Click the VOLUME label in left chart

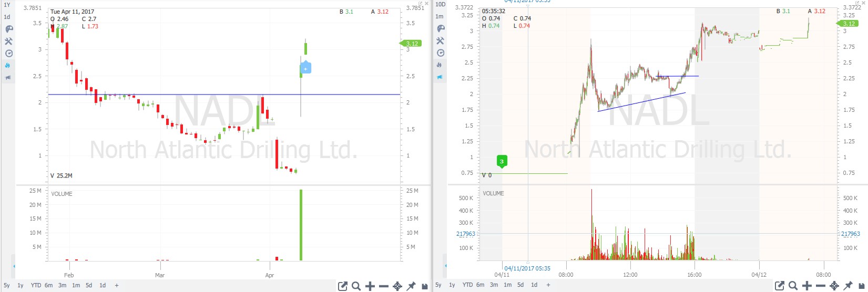pyautogui.click(x=62, y=194)
